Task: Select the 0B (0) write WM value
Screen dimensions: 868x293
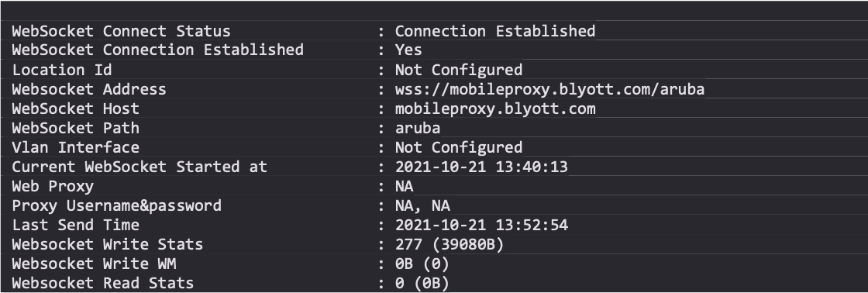Action: (x=422, y=264)
